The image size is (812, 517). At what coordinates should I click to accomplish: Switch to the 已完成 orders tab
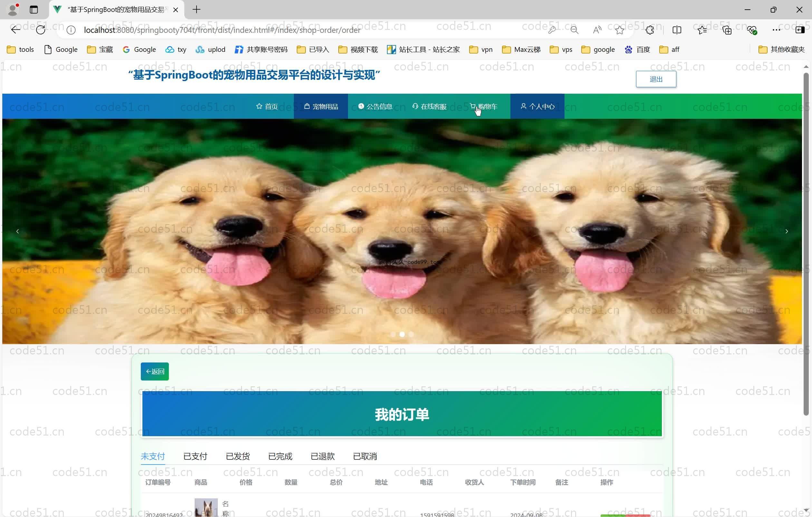click(x=280, y=456)
